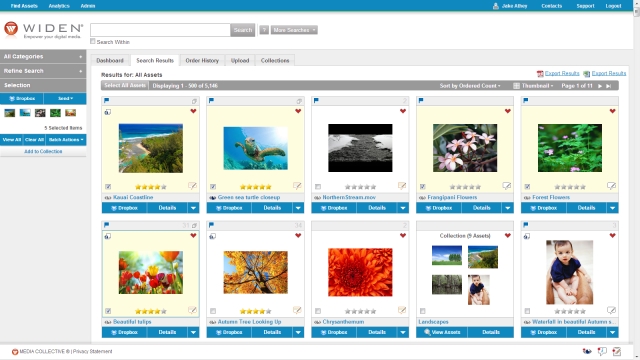The width and height of the screenshot is (640, 360).
Task: Open the Upload tab
Action: click(x=240, y=60)
